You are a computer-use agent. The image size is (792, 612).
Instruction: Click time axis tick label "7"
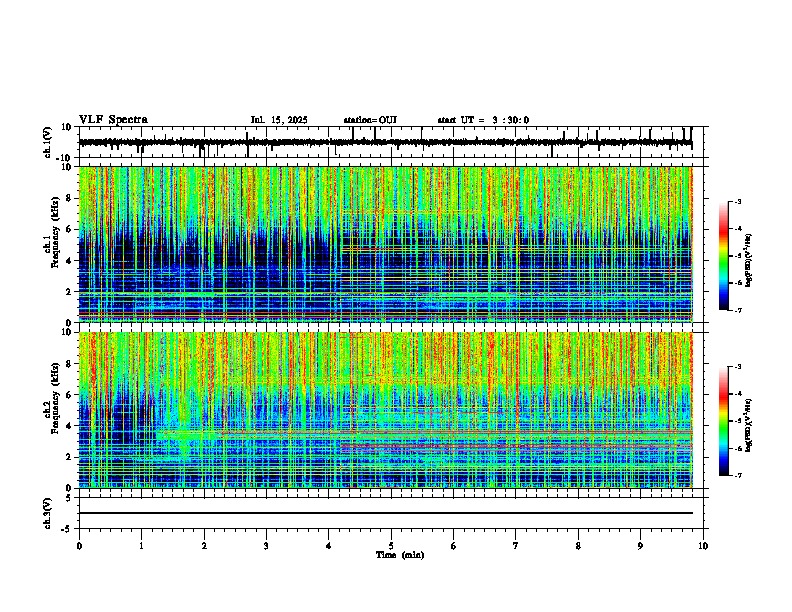click(x=516, y=546)
